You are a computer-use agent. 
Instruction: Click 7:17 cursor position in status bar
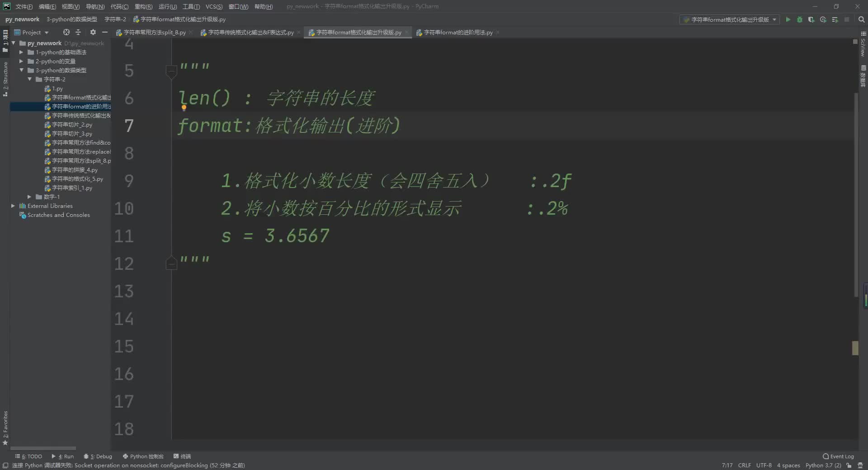point(727,465)
